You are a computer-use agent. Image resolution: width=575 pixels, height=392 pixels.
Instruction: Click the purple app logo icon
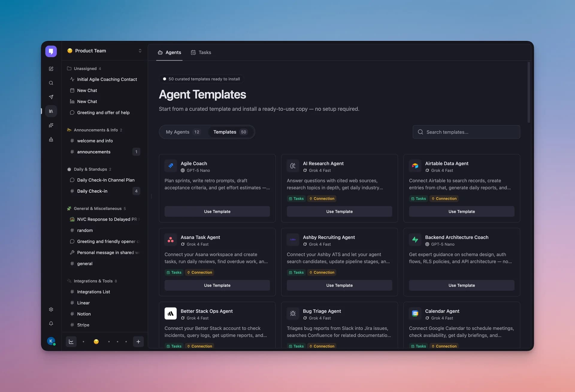point(51,51)
